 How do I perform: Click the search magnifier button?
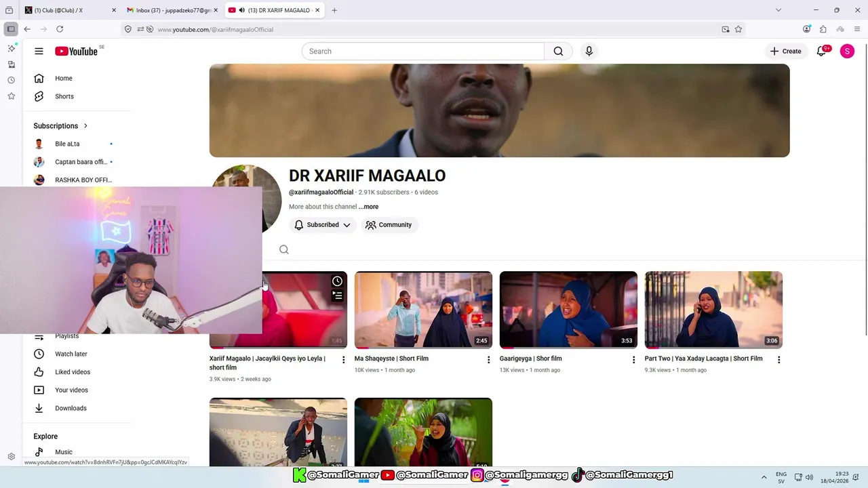tap(558, 52)
